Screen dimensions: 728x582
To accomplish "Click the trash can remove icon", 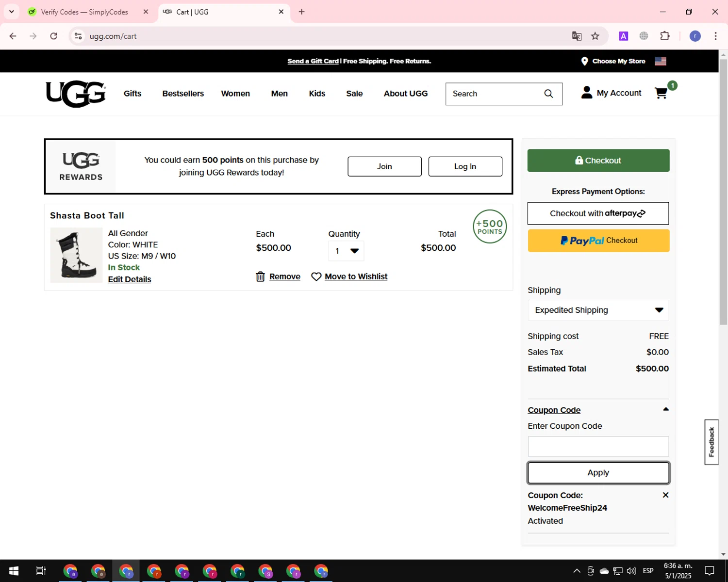I will (x=261, y=276).
